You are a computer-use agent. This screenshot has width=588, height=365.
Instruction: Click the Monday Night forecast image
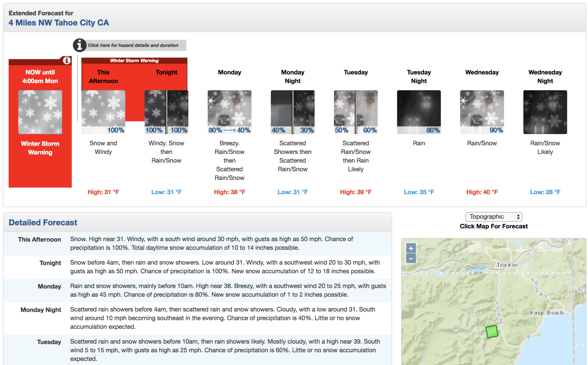pos(293,112)
